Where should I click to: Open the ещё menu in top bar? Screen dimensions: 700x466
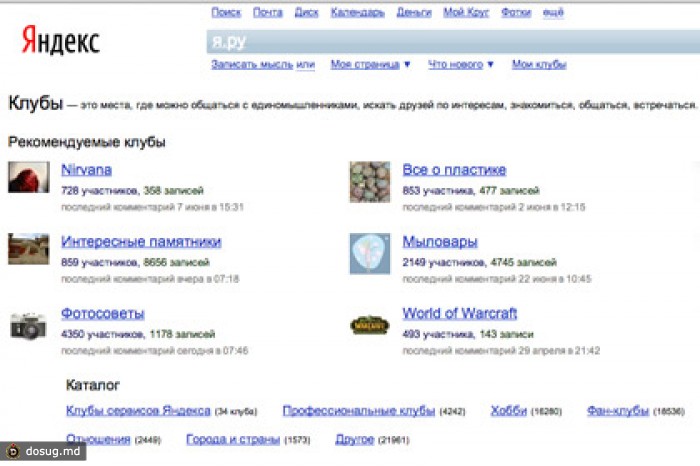[553, 13]
